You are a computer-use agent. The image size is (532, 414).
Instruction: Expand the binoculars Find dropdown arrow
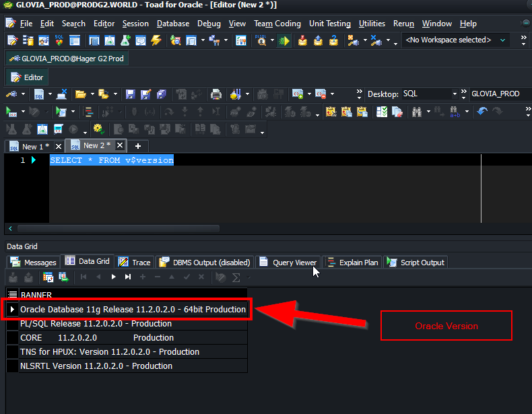428,112
